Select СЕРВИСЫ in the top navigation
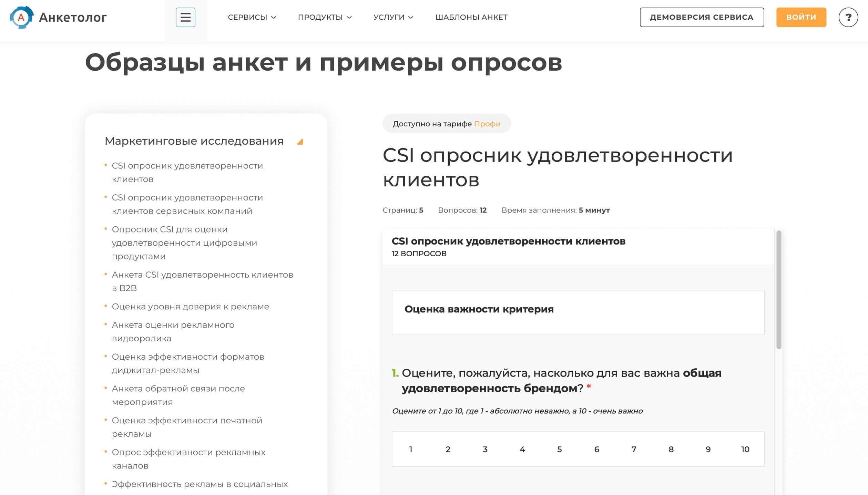This screenshot has height=495, width=868. (249, 17)
